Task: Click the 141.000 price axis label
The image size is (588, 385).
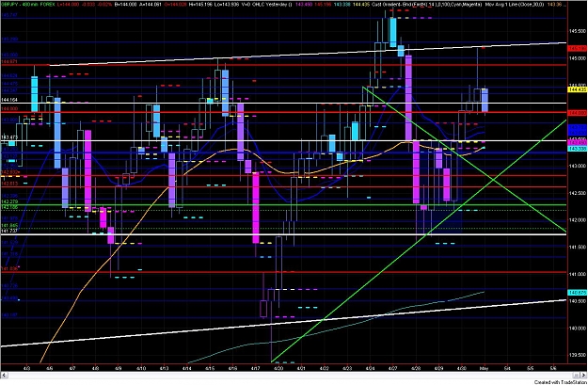Action: pyautogui.click(x=578, y=274)
